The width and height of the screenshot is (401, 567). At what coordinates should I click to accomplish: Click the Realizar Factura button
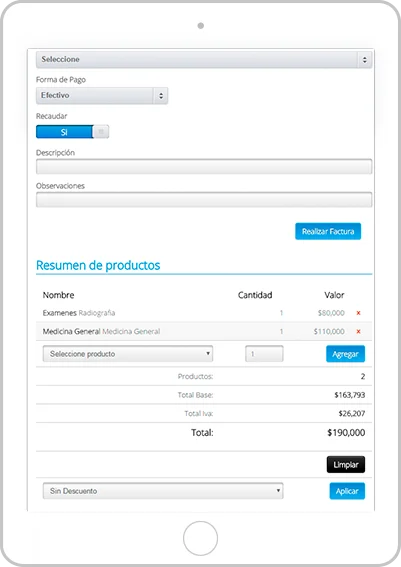click(x=328, y=231)
